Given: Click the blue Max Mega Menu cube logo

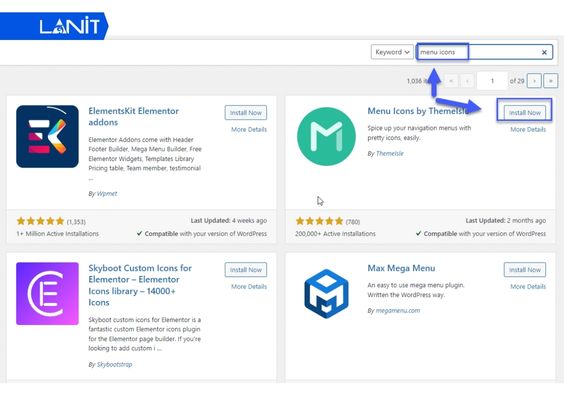Looking at the screenshot, I should coord(326,294).
